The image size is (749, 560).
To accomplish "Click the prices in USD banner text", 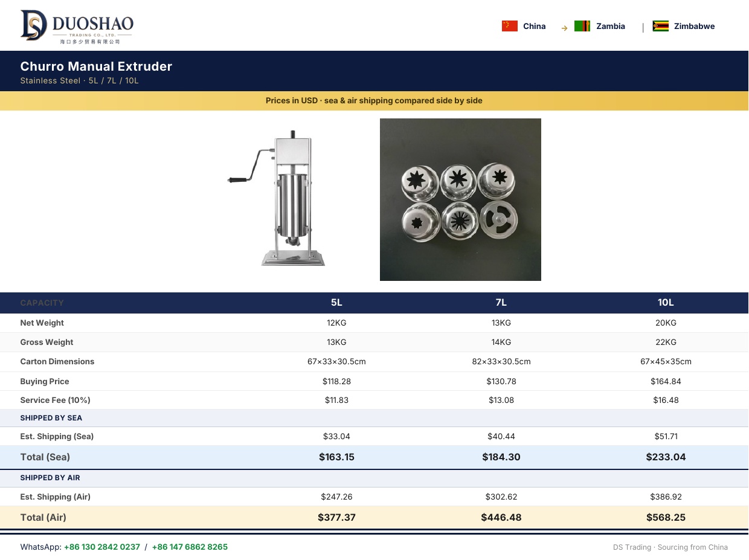I will (x=374, y=101).
